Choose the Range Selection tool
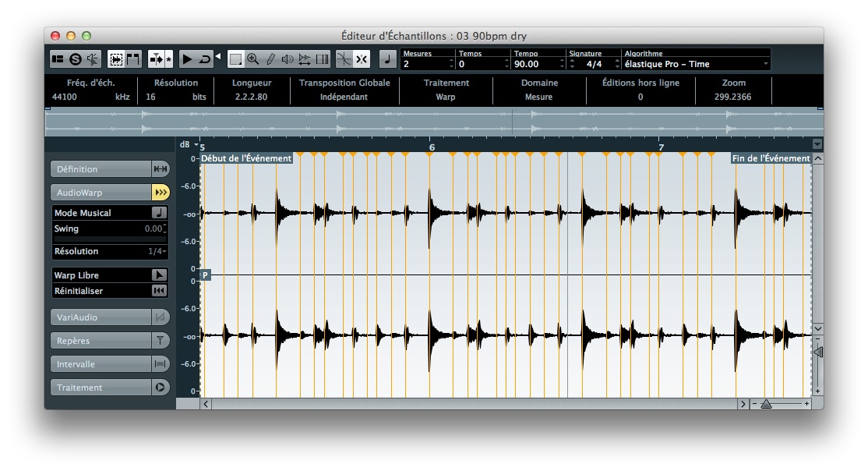Image resolution: width=868 pixels, height=471 pixels. pos(235,58)
